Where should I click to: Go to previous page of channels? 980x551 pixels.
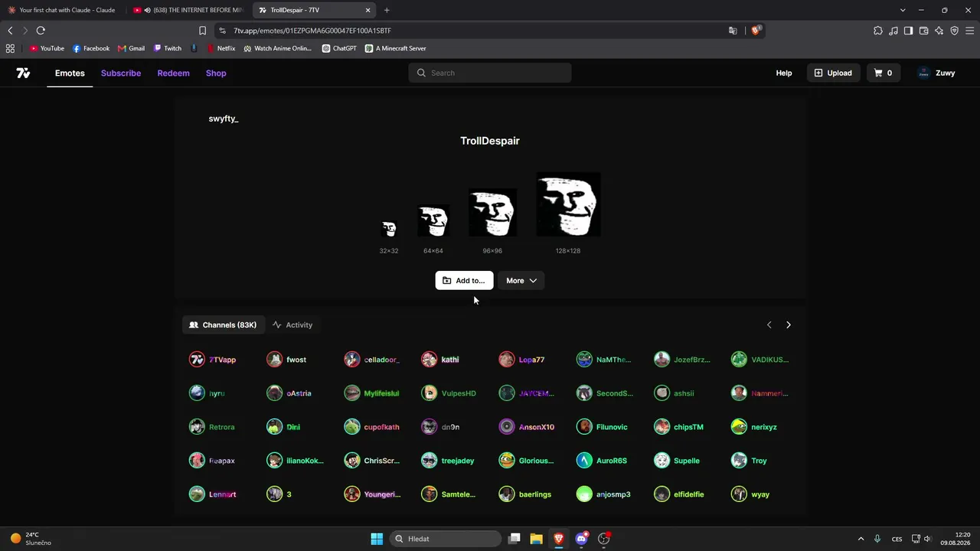pyautogui.click(x=769, y=325)
